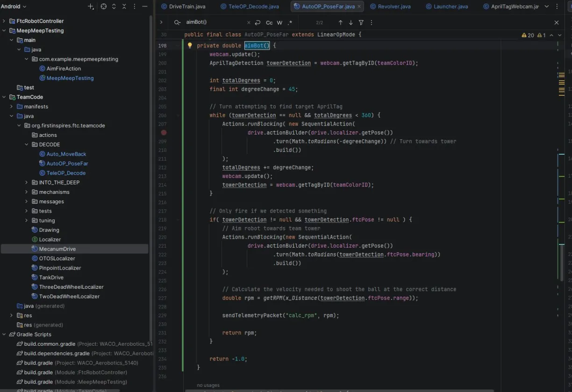Click Expand All in the project panel
The width and height of the screenshot is (572, 392).
pyautogui.click(x=114, y=7)
